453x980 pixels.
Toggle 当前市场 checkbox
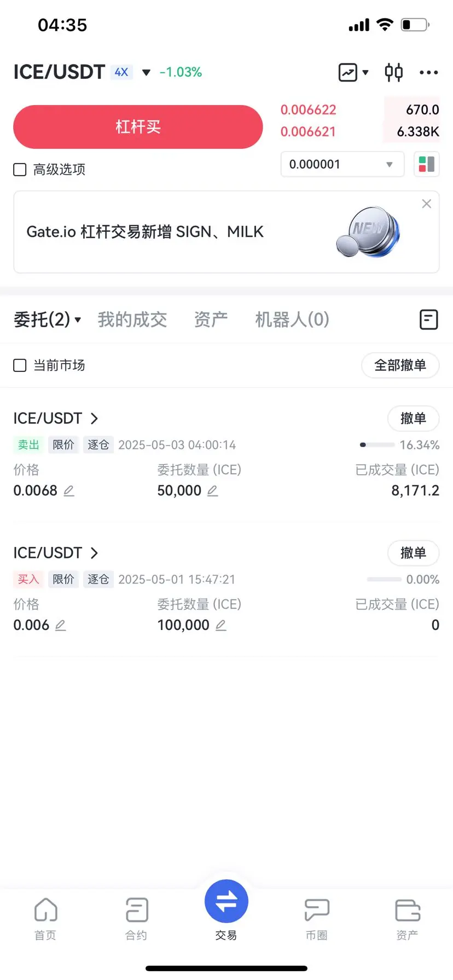[20, 365]
